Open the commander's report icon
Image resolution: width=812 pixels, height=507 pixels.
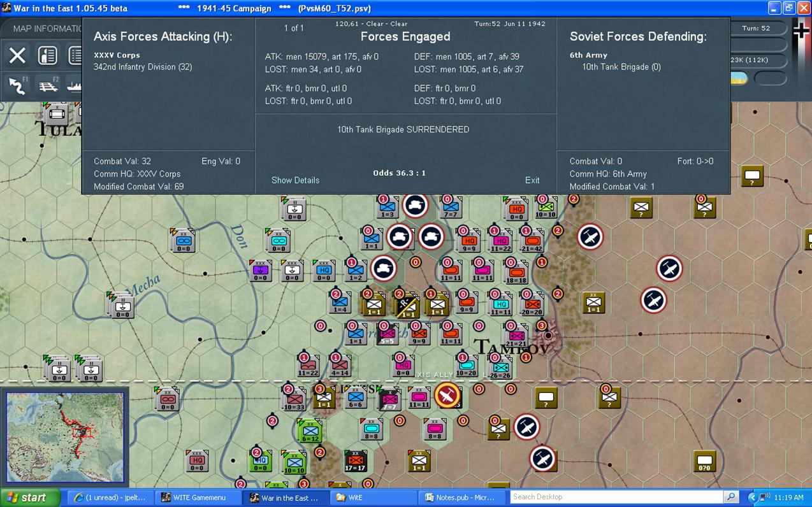point(47,55)
